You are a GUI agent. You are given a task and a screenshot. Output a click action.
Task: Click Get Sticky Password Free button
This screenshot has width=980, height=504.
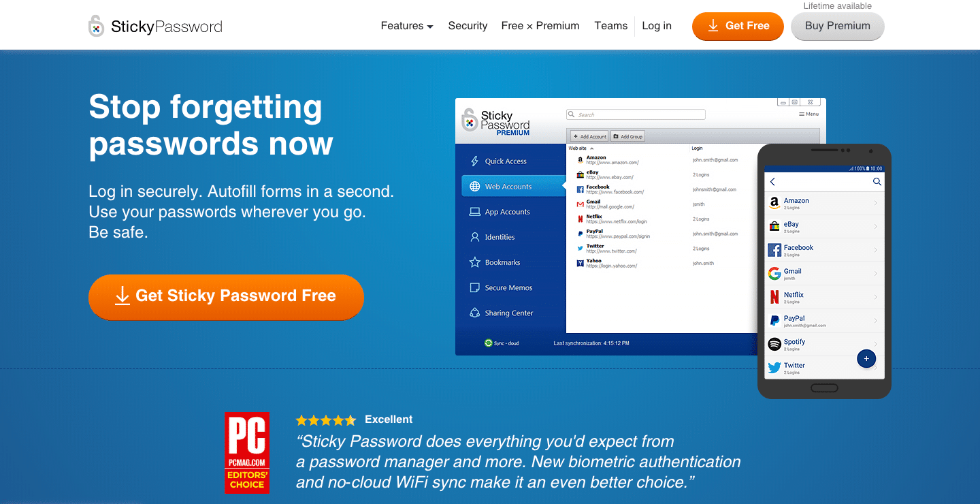226,296
